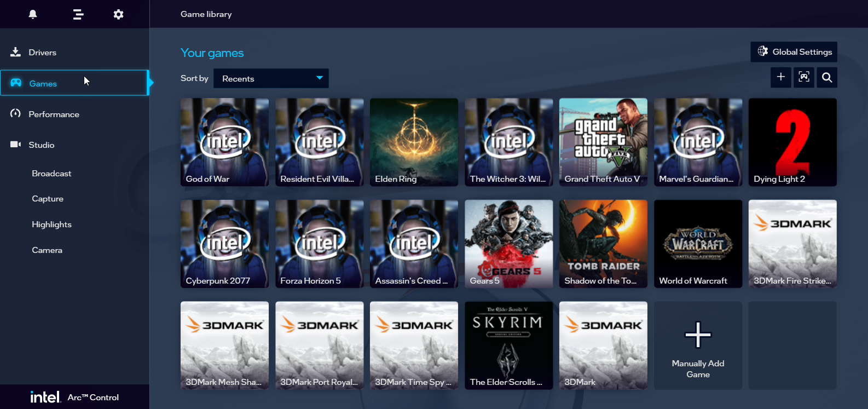The width and height of the screenshot is (868, 409).
Task: Open the Studio section
Action: click(x=74, y=145)
